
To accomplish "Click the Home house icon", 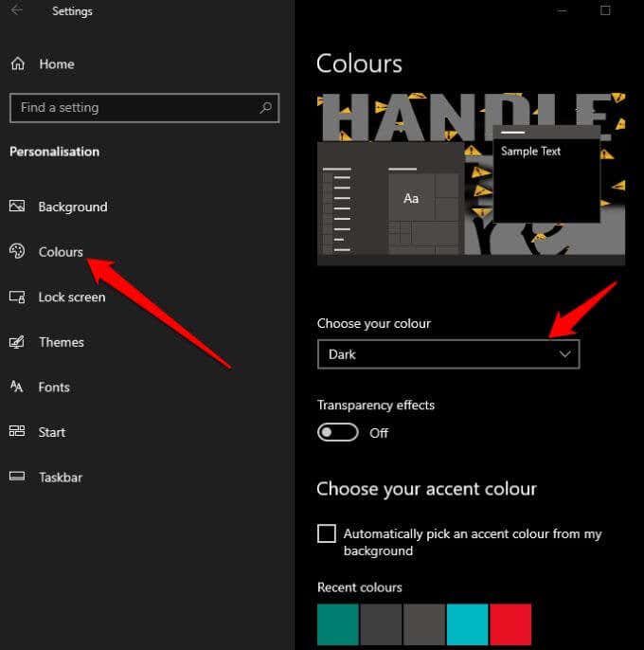I will click(x=17, y=63).
